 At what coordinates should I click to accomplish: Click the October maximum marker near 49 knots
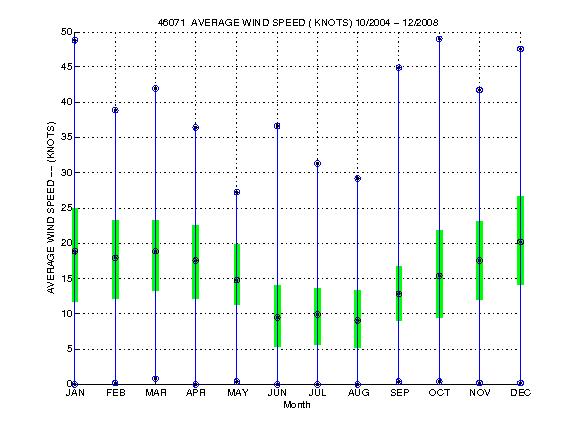pyautogui.click(x=439, y=39)
